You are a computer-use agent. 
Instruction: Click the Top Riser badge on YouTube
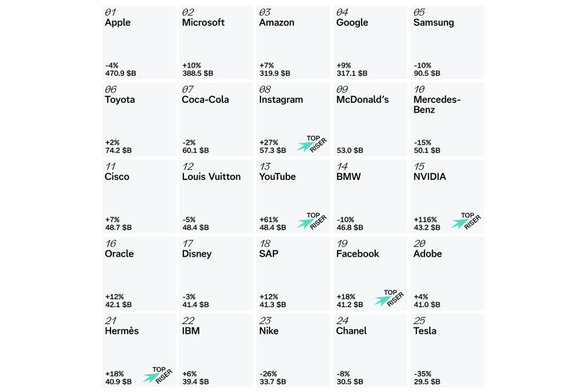pyautogui.click(x=311, y=221)
